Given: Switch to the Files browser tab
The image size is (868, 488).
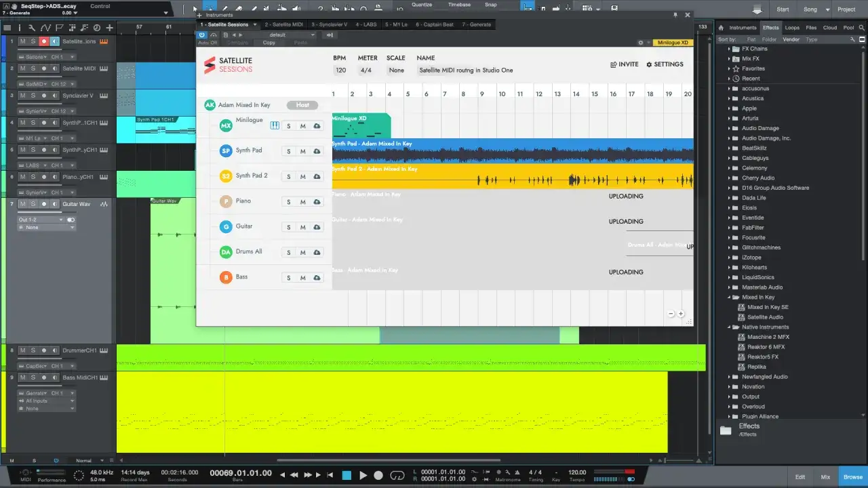Looking at the screenshot, I should [x=811, y=28].
